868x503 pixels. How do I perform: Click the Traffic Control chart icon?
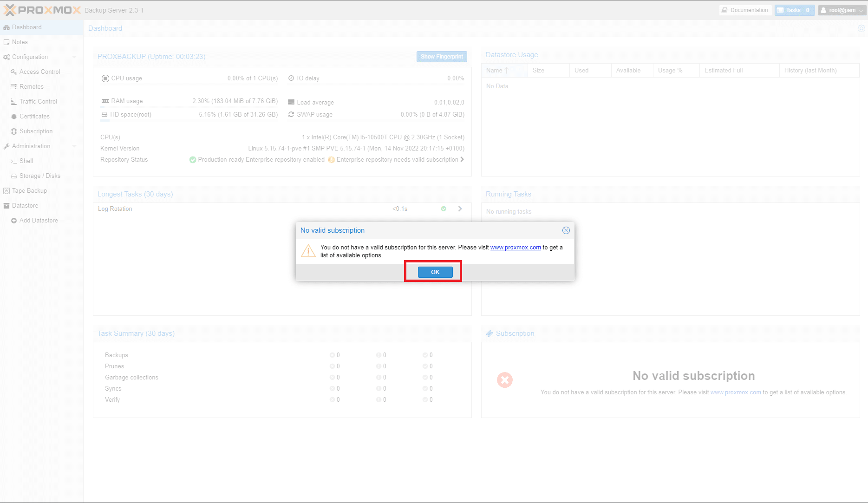point(14,102)
